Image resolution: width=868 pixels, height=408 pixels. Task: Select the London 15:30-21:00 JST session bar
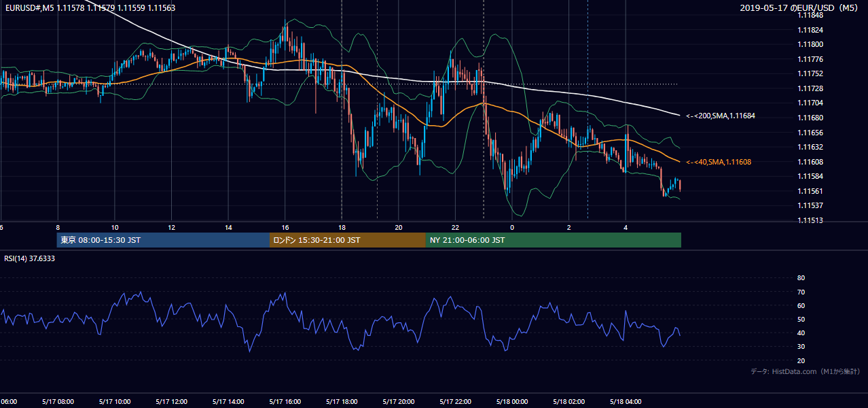coord(348,240)
